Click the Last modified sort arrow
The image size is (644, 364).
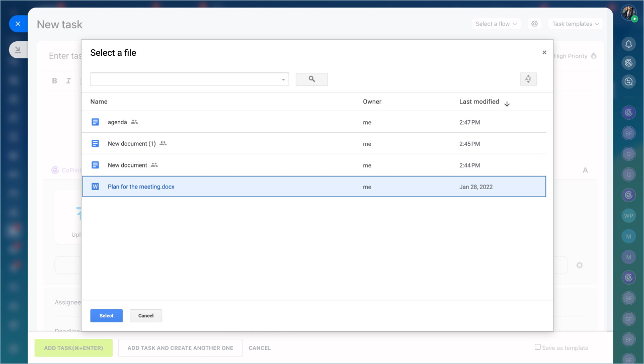(507, 104)
